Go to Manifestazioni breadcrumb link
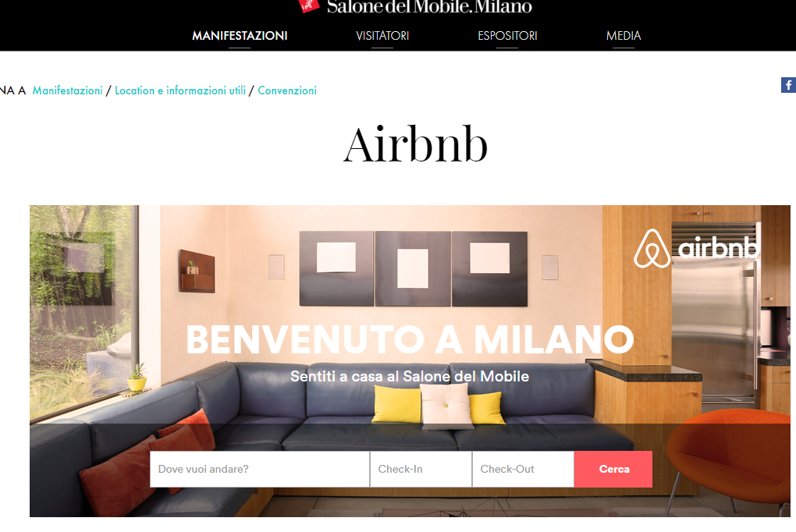This screenshot has width=796, height=532. coord(68,90)
